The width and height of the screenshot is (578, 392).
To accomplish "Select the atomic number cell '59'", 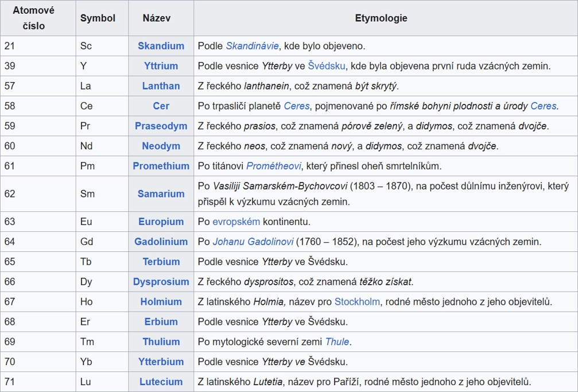I will coord(38,126).
